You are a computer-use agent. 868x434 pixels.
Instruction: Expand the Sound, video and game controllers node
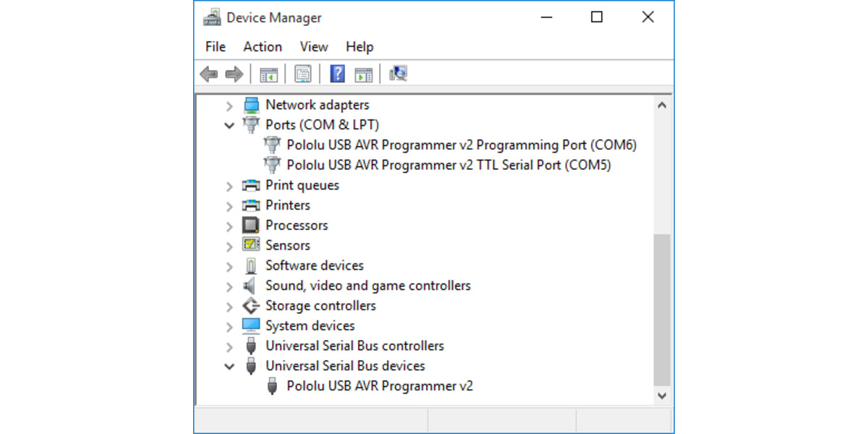(229, 285)
